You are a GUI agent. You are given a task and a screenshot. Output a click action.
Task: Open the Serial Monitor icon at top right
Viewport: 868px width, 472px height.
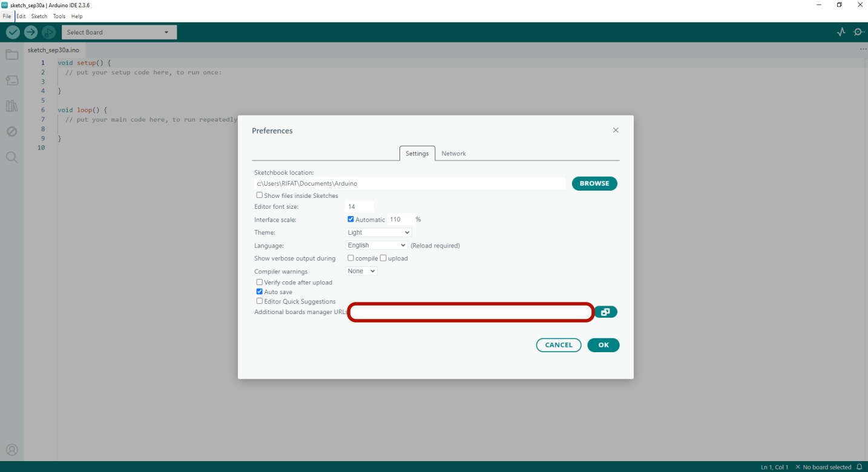(x=858, y=32)
